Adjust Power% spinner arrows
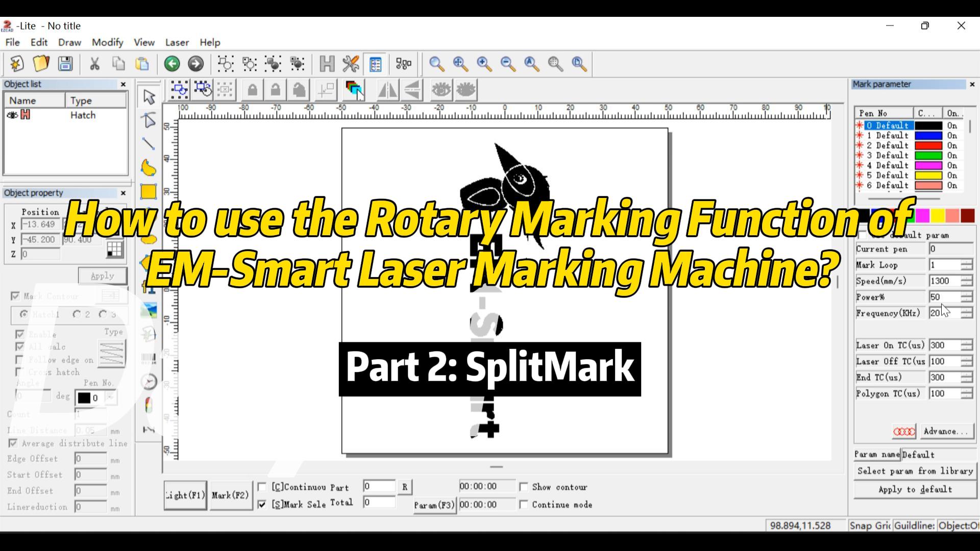 967,297
